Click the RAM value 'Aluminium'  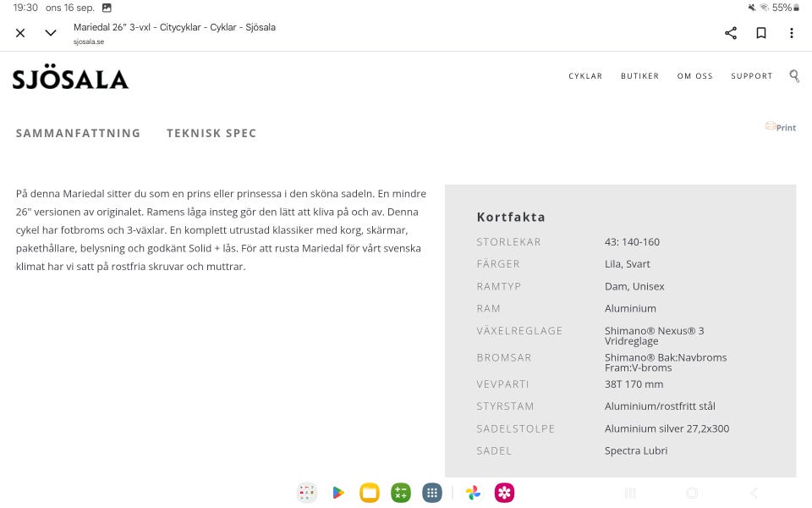630,309
